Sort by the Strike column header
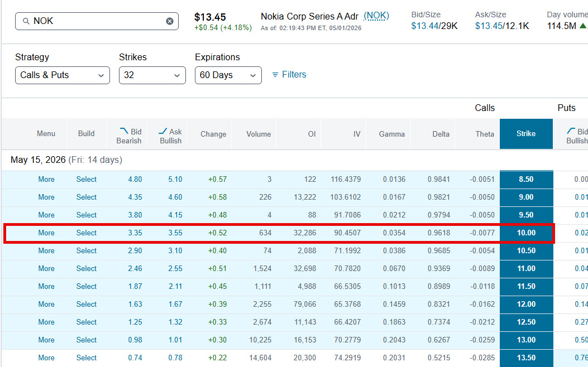This screenshot has height=367, width=588. pos(526,134)
